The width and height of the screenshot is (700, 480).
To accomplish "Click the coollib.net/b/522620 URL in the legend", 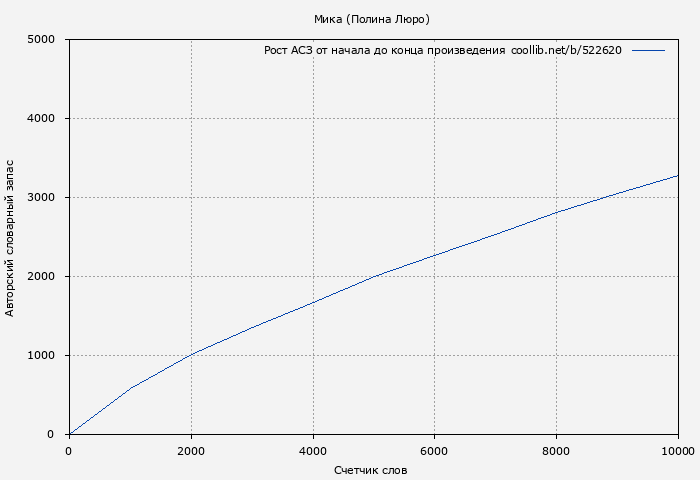I will (x=566, y=50).
